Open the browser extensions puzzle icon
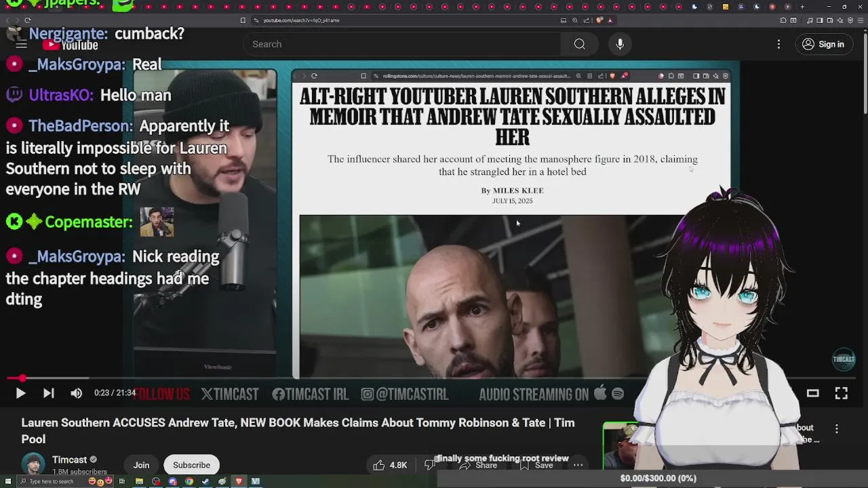The width and height of the screenshot is (868, 488). coord(783,20)
